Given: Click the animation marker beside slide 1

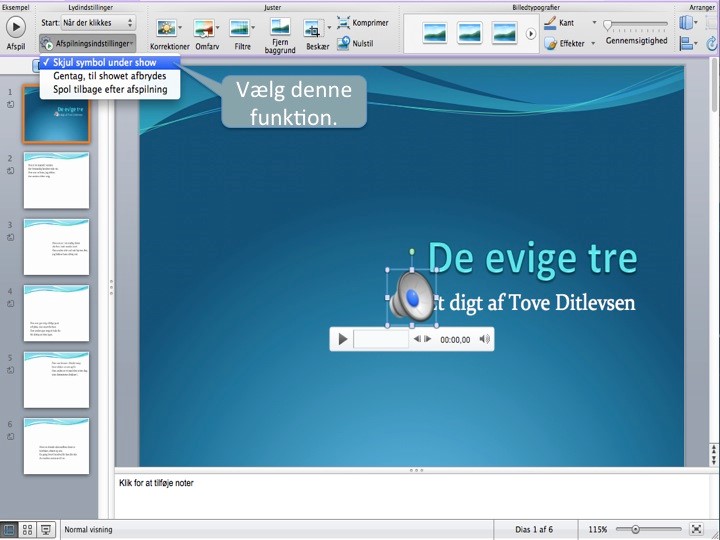Looking at the screenshot, I should 10,105.
